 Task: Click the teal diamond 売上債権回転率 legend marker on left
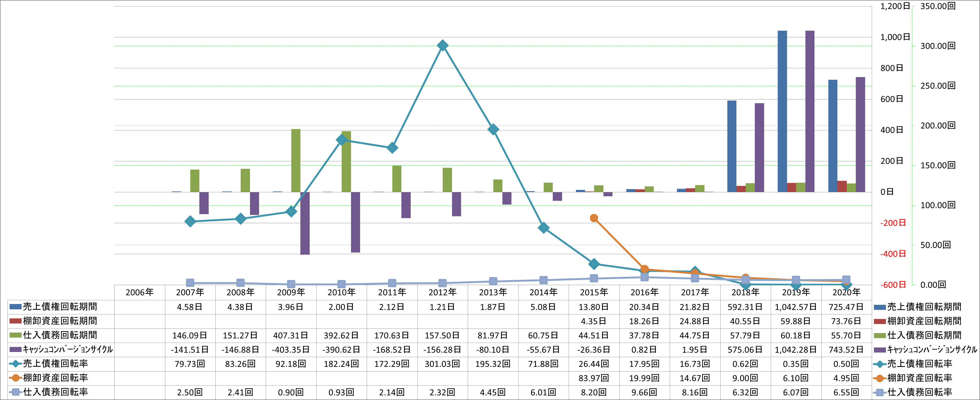click(x=15, y=364)
